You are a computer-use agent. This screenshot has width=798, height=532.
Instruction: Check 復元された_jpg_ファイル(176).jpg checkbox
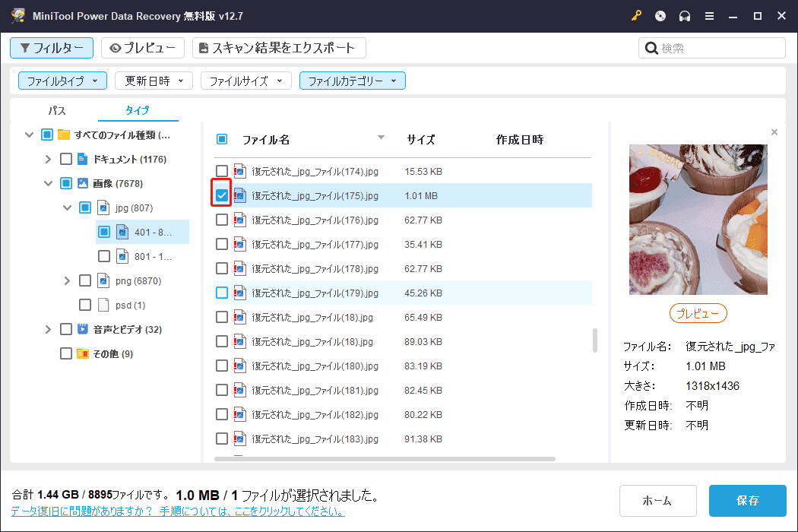[x=221, y=220]
